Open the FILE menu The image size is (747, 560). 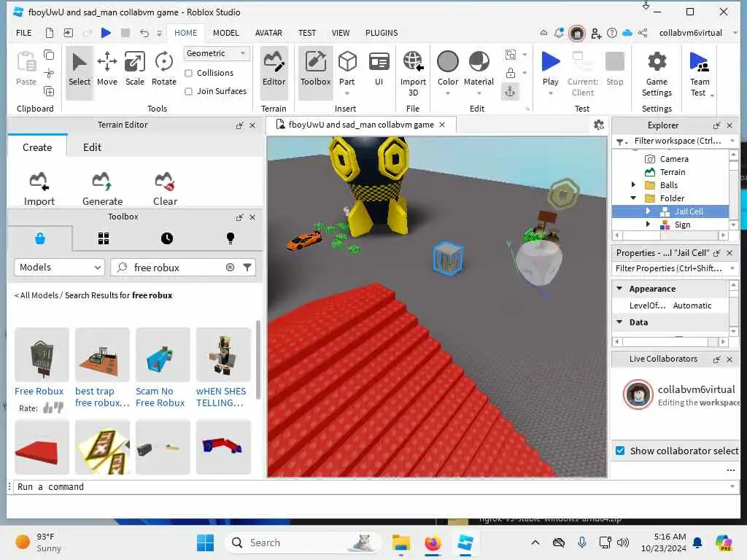[24, 33]
